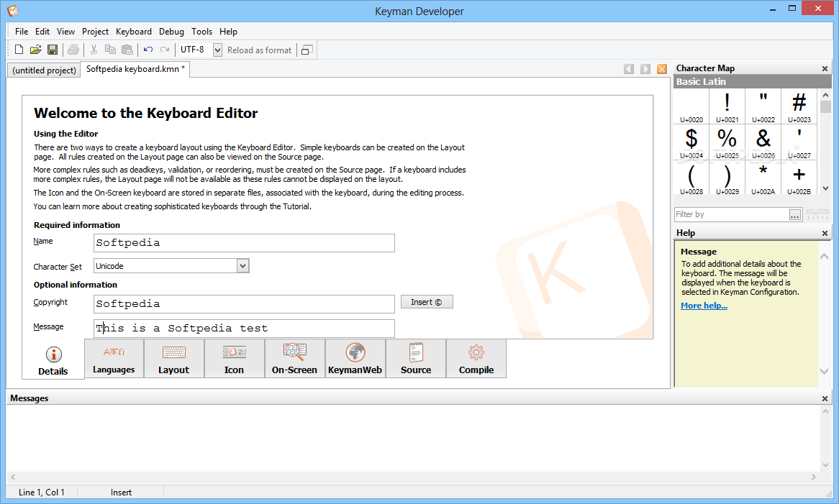This screenshot has height=504, width=839.
Task: Select plus sign character U+002B
Action: tap(799, 178)
